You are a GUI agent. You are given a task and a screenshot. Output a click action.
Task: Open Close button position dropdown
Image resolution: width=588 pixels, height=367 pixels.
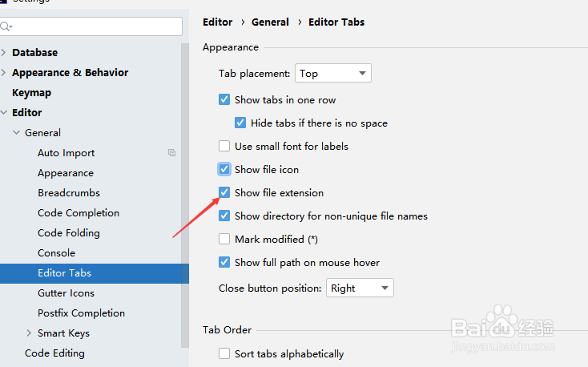tap(359, 288)
